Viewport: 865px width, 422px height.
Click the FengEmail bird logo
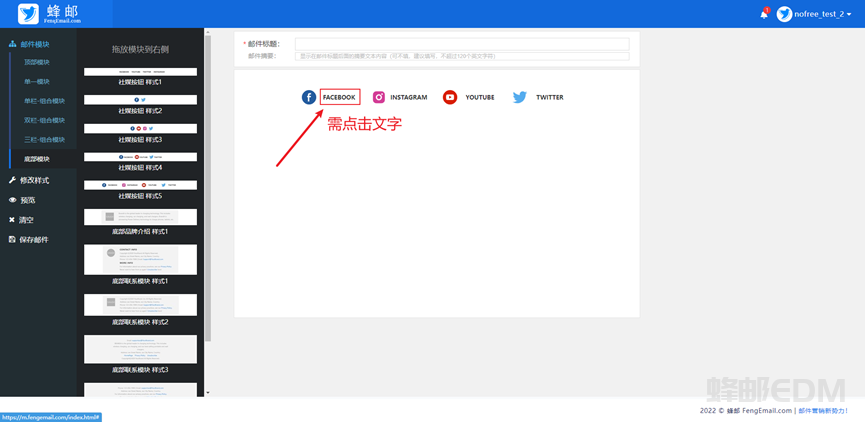click(x=28, y=14)
